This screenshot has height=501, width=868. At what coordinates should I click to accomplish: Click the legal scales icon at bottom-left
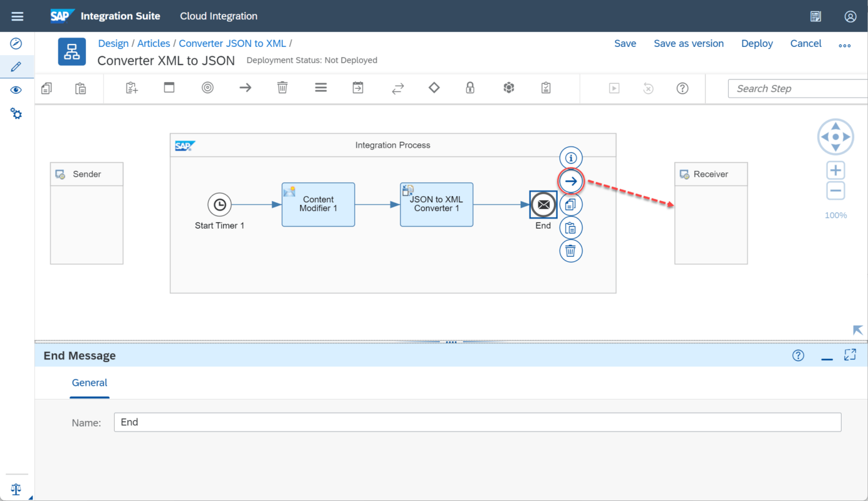(16, 490)
